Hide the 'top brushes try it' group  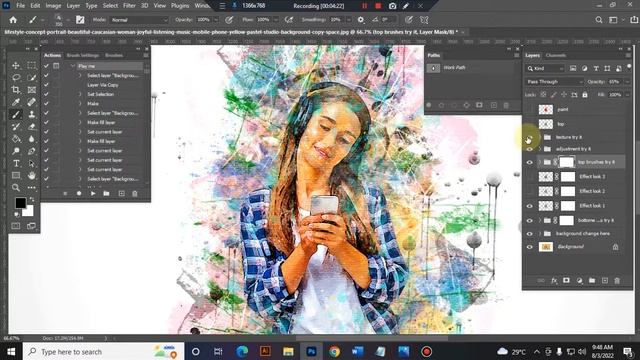529,162
